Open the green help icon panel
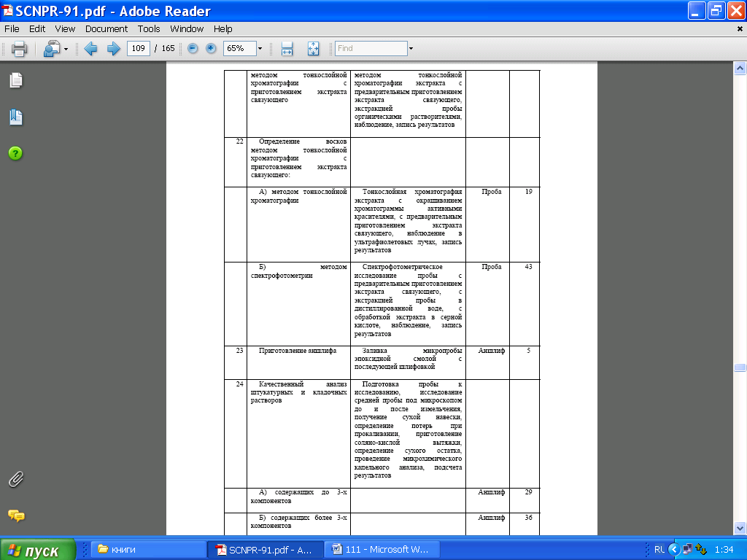 [15, 153]
